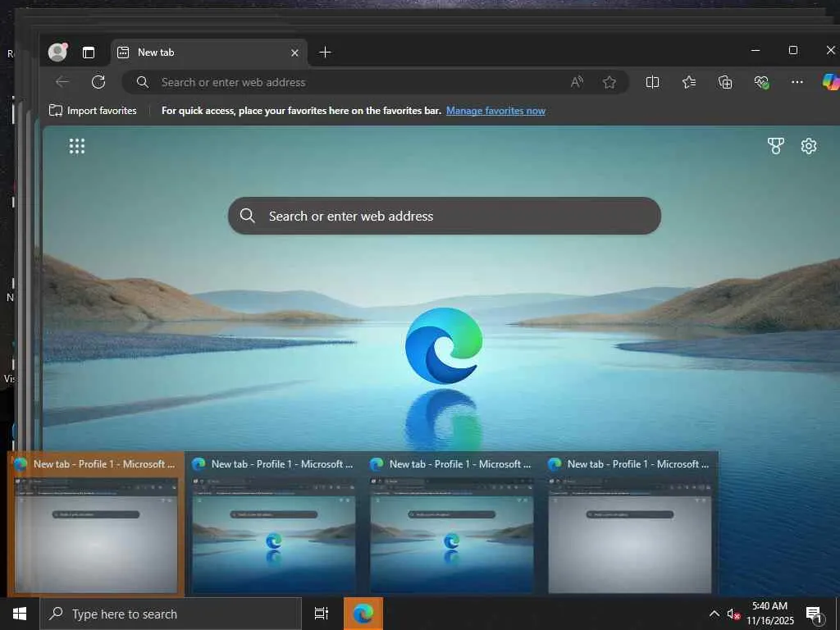Show hidden system tray icons

[714, 614]
